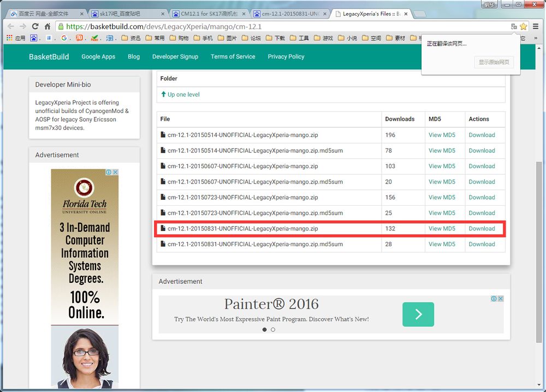
Task: Open Google Apps in the navigation bar
Action: point(98,56)
